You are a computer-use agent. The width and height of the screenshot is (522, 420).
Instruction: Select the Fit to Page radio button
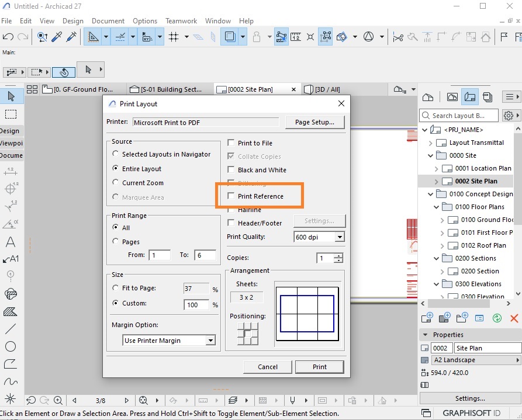116,288
